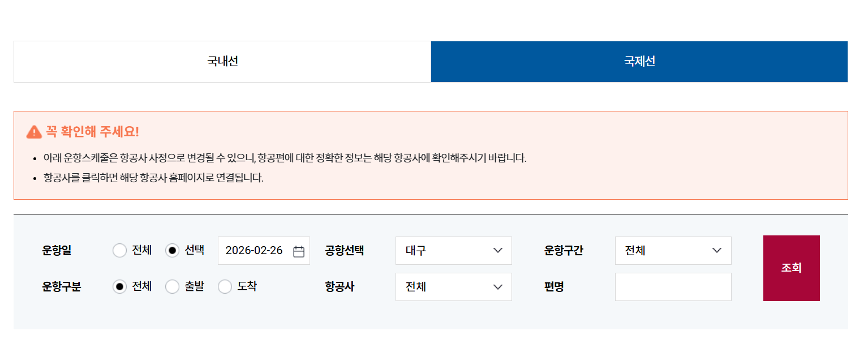Click the 항공사 dropdown chevron arrow

click(498, 287)
